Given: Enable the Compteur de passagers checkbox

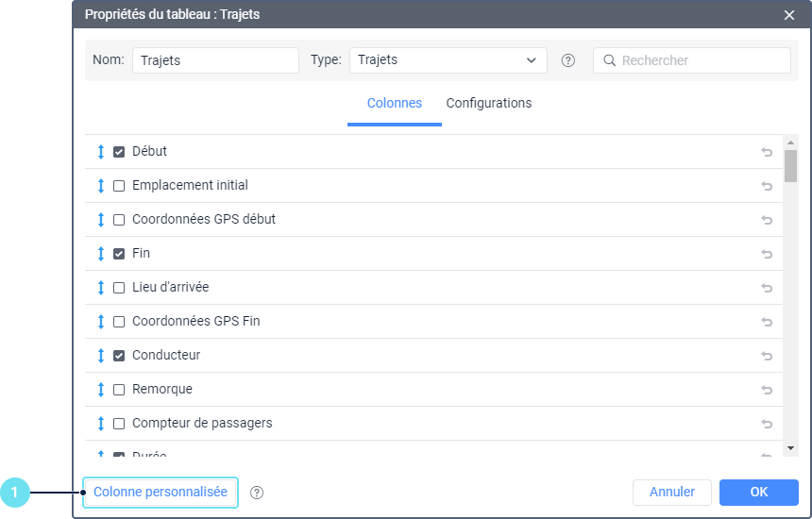Looking at the screenshot, I should (x=119, y=424).
